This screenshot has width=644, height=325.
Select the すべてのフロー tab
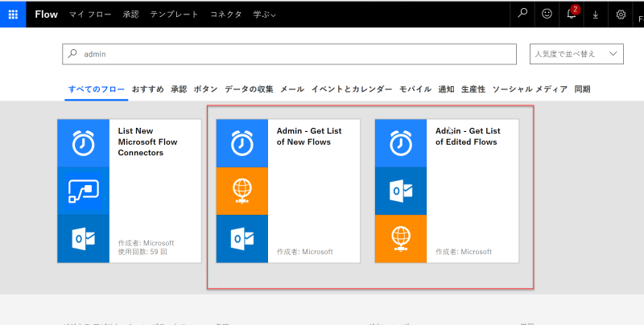click(x=96, y=89)
